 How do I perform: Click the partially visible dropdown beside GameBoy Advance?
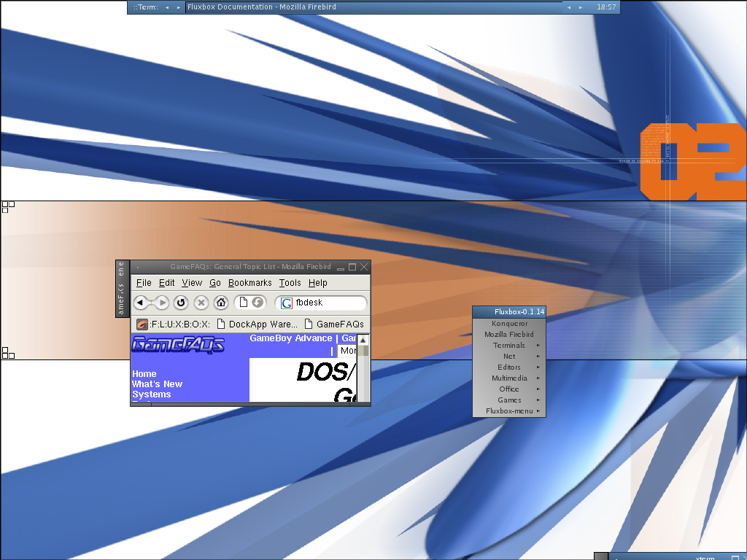click(347, 351)
